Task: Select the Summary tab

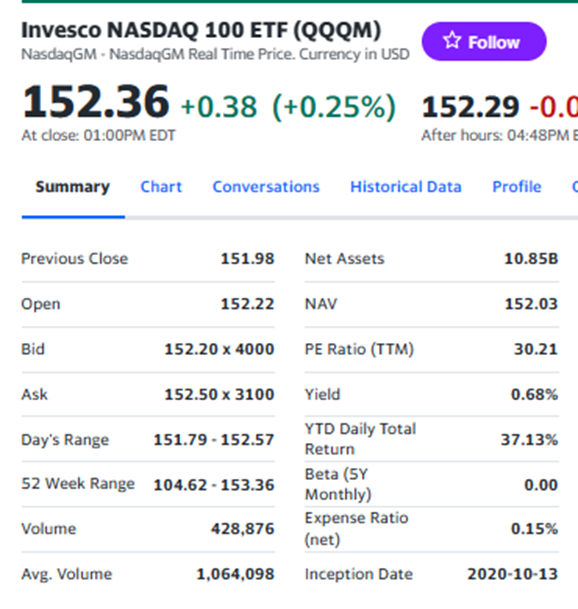Action: (73, 187)
